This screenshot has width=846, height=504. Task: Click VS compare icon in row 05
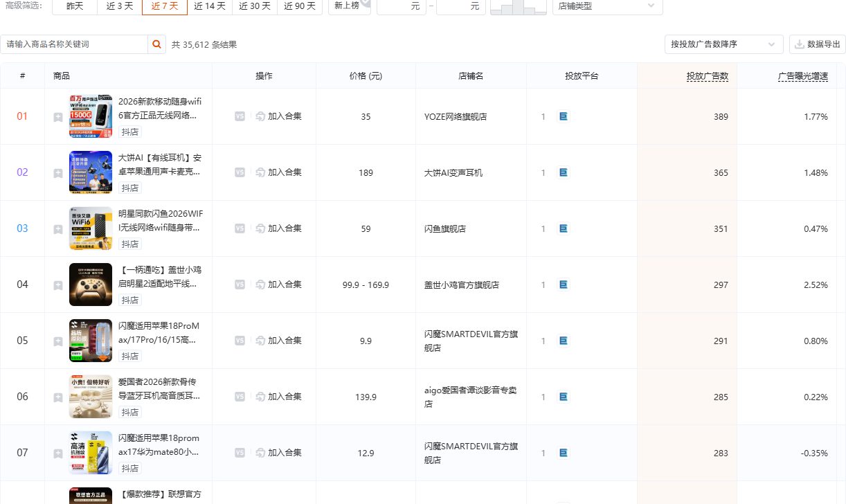point(240,341)
